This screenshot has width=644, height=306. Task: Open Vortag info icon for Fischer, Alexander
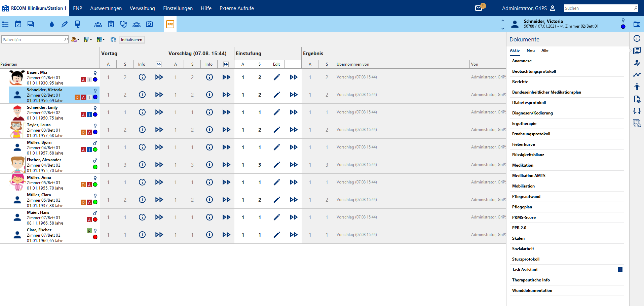click(x=142, y=165)
